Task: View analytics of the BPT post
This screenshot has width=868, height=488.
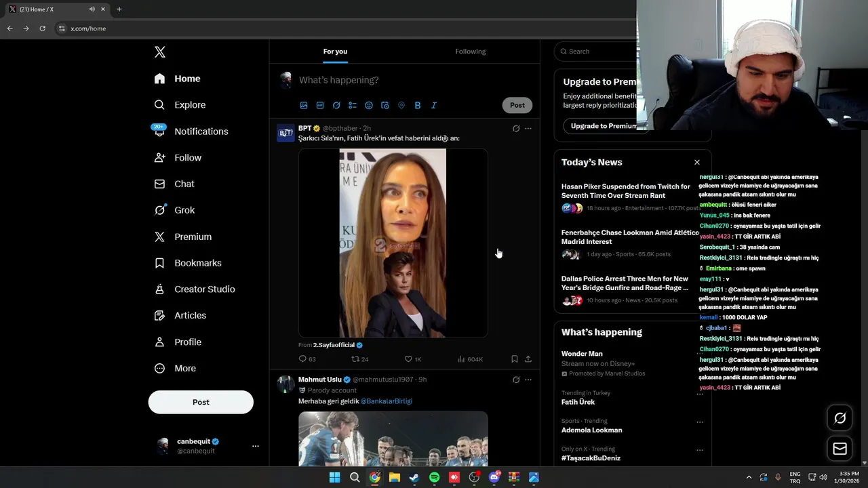Action: pos(470,359)
